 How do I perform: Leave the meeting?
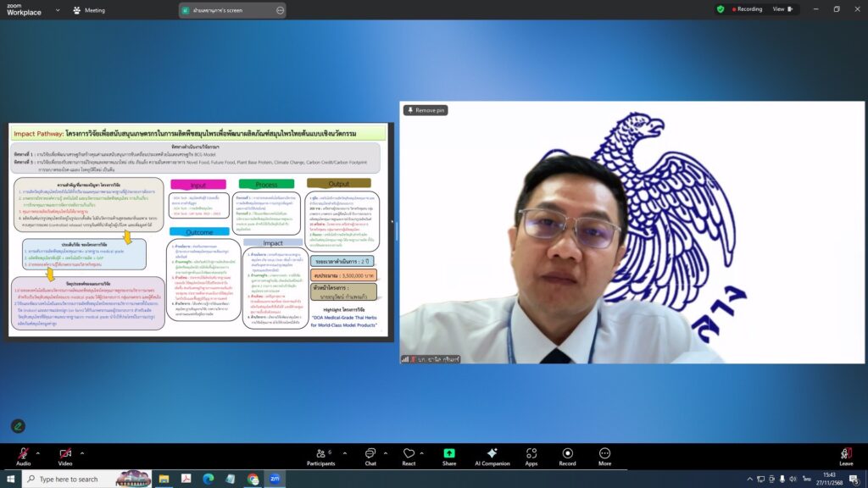(845, 456)
